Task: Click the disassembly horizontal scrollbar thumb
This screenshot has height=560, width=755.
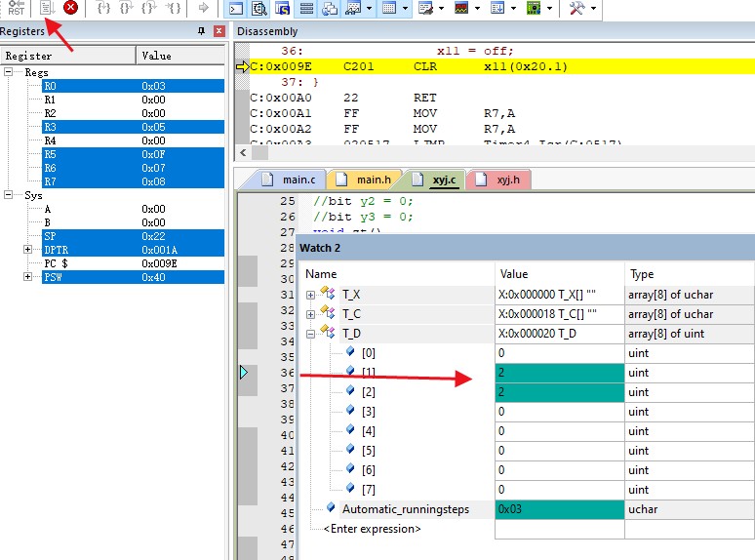Action: (x=260, y=153)
